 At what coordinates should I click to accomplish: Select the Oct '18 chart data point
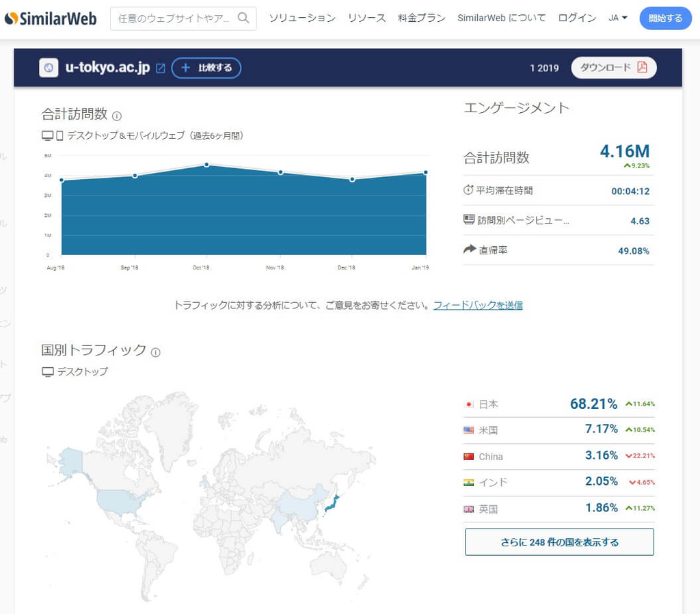coord(206,165)
